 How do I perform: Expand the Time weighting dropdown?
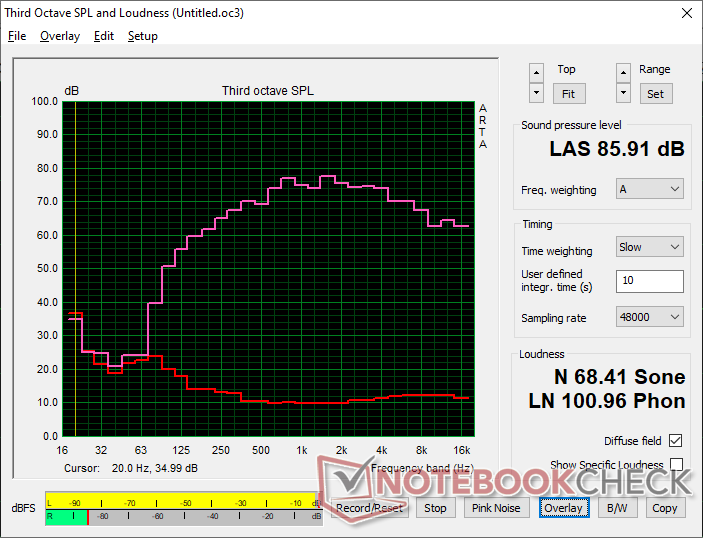click(650, 247)
